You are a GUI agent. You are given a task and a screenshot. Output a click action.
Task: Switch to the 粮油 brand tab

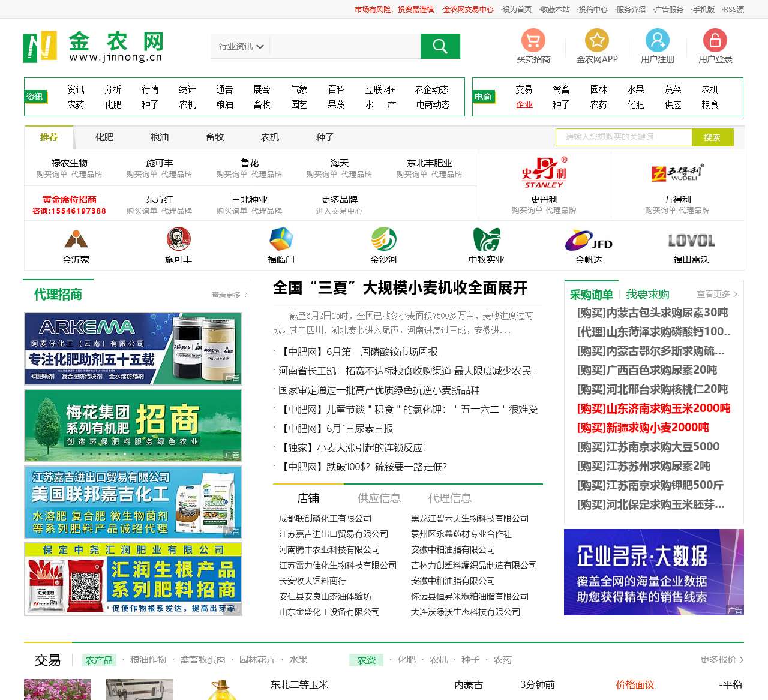pyautogui.click(x=160, y=137)
